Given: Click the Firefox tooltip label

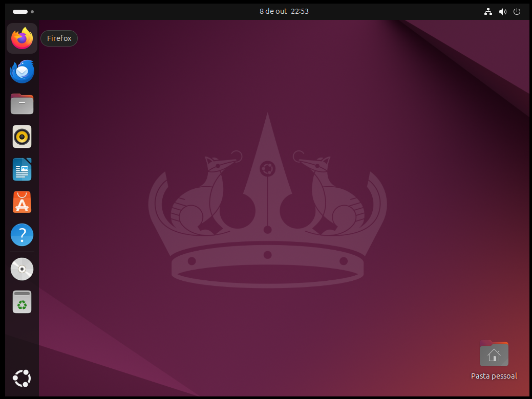Looking at the screenshot, I should [x=59, y=38].
